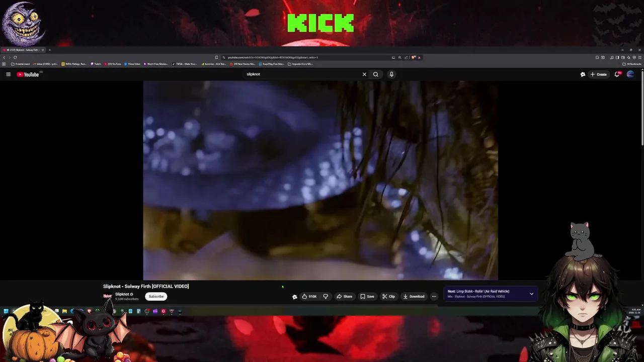
Task: Open the Brave browser taskbar icon
Action: tap(89, 311)
